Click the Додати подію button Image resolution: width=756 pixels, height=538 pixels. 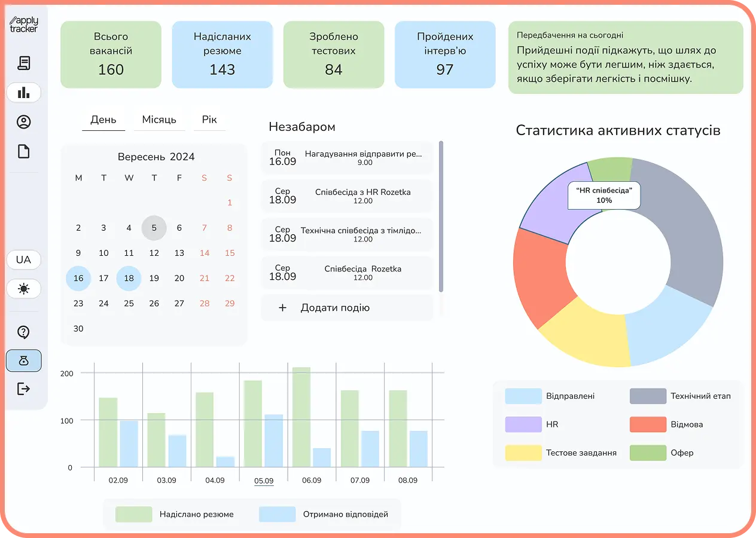[347, 308]
